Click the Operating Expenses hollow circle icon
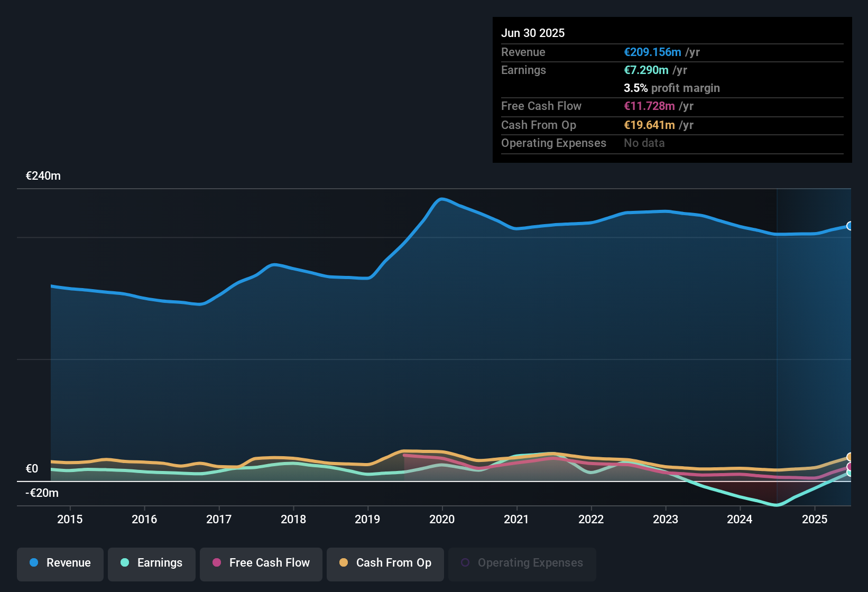 [466, 562]
